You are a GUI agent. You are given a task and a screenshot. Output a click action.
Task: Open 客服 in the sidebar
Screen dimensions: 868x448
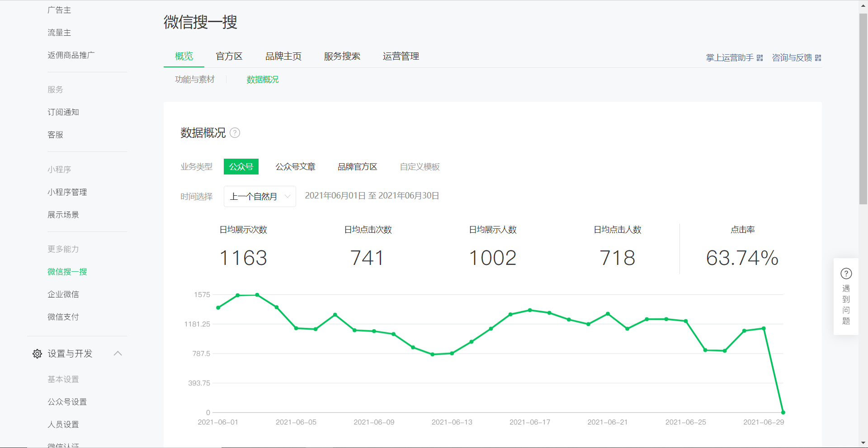(x=56, y=135)
